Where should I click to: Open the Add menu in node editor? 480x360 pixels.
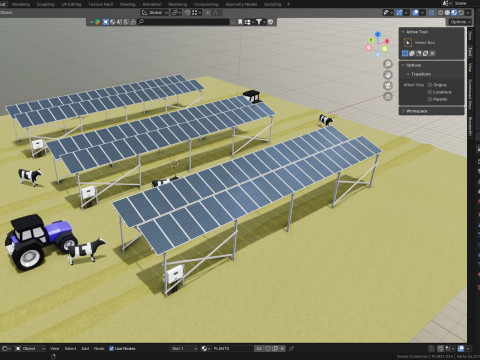85,348
